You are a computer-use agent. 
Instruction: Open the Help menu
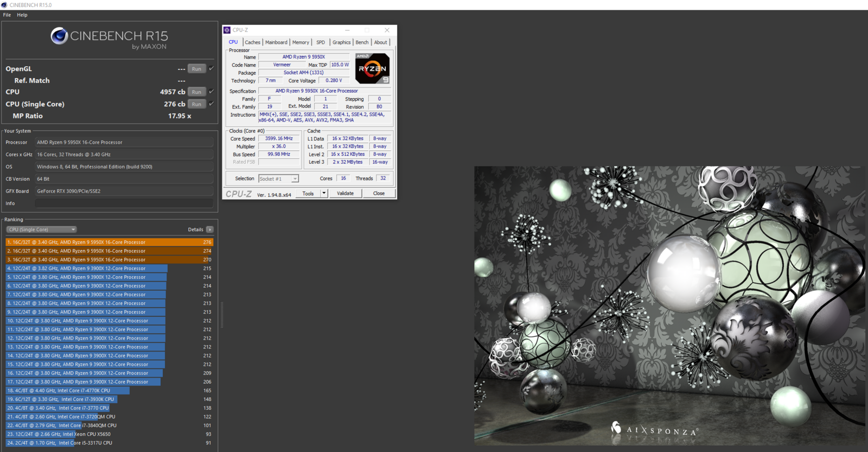coord(22,15)
